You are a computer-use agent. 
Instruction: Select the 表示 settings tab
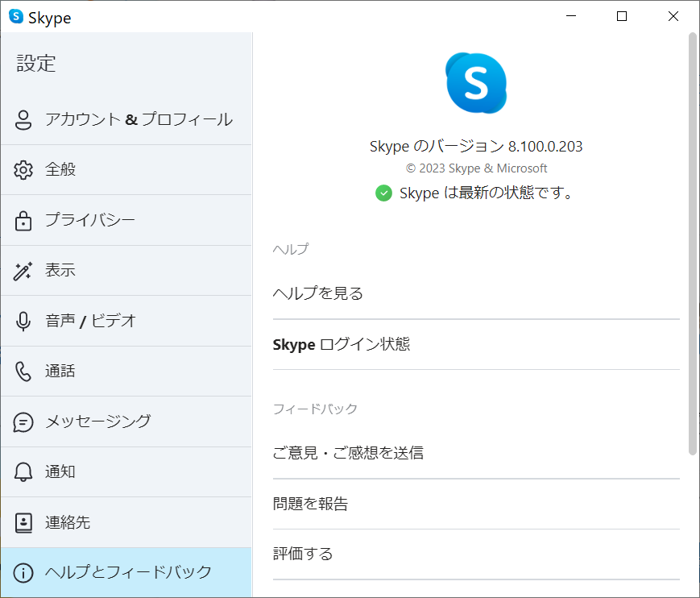126,271
